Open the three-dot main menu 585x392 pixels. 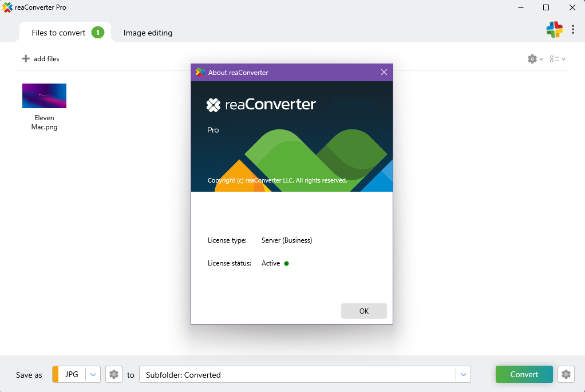(x=572, y=29)
